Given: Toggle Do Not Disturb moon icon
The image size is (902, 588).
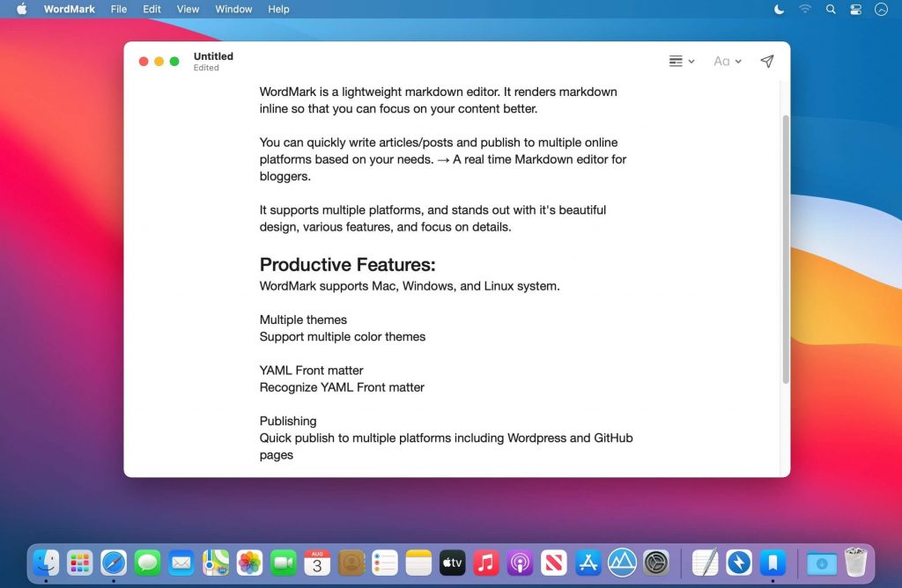Looking at the screenshot, I should pos(779,9).
